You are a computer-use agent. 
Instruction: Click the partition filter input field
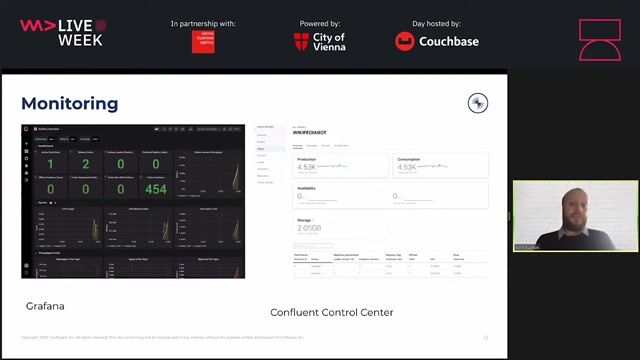pyautogui.click(x=313, y=245)
